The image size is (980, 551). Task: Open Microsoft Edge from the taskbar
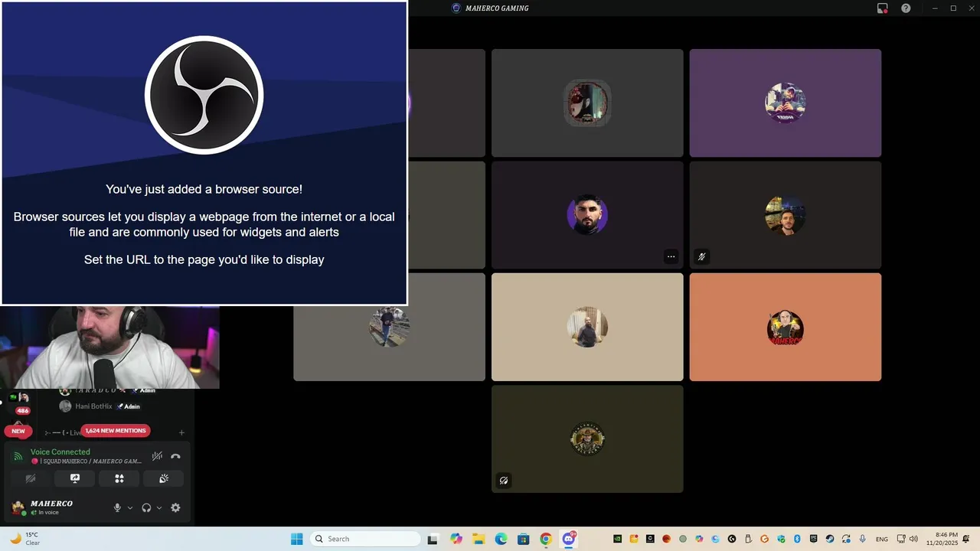point(501,539)
